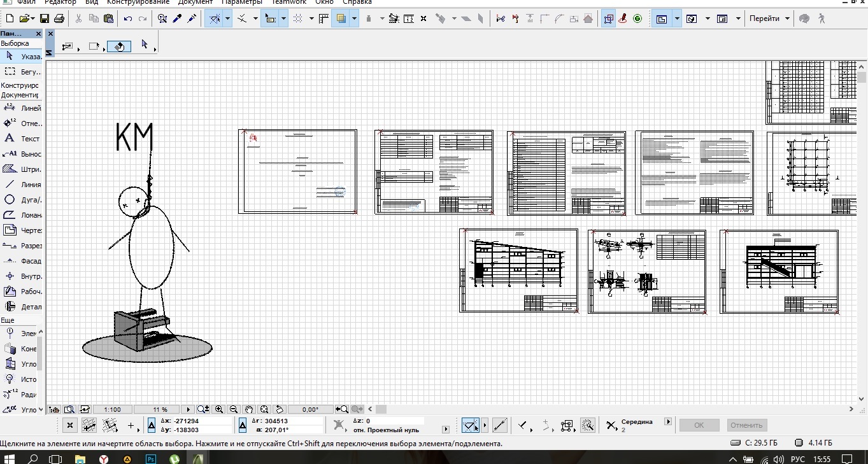Open the Вид menu
Screen dimensions: 868x464
tap(92, 3)
